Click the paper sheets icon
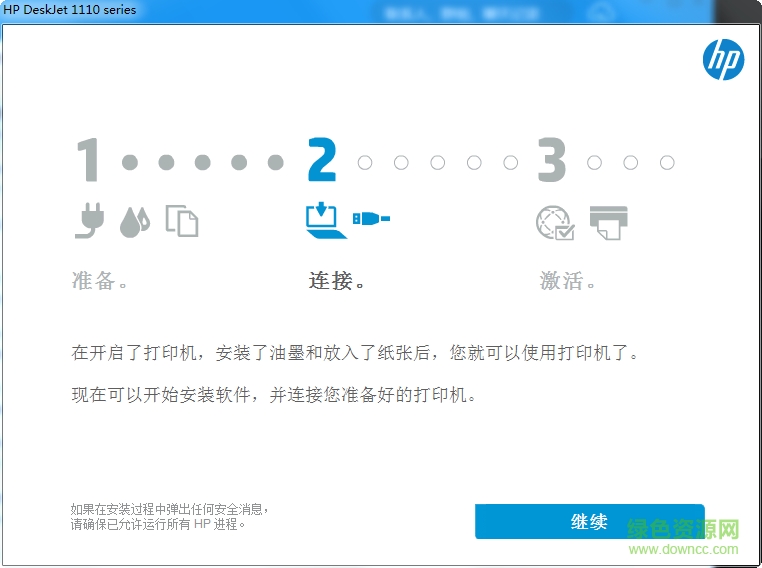The image size is (762, 568). coord(182,221)
